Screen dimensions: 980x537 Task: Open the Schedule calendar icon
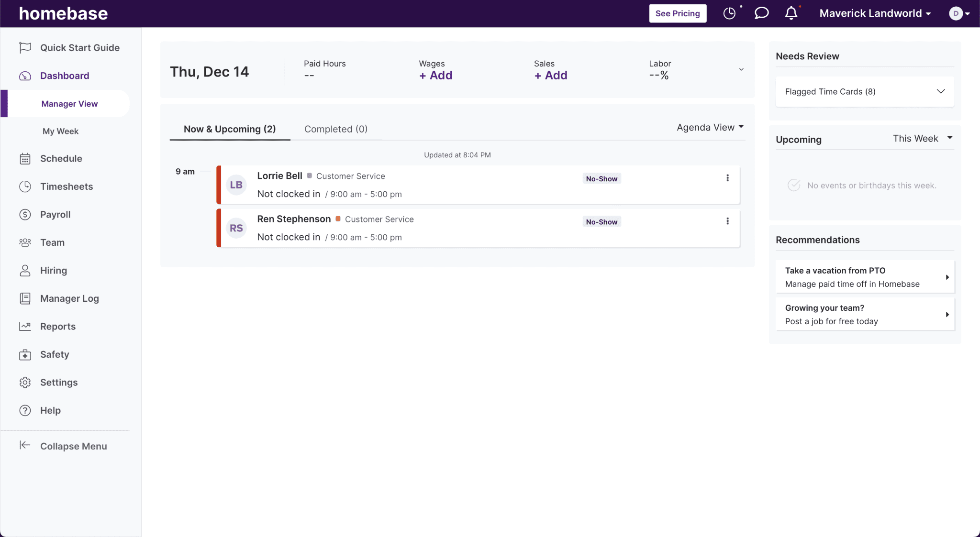25,158
